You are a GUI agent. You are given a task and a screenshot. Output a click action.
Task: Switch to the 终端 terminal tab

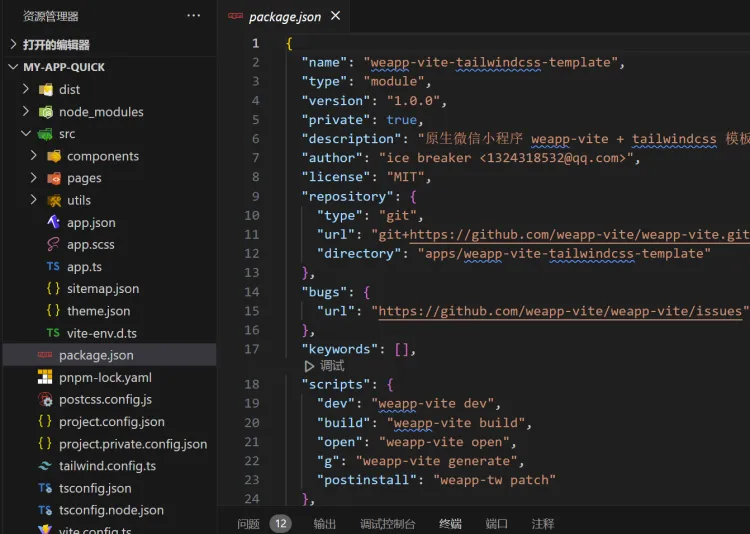click(x=450, y=523)
